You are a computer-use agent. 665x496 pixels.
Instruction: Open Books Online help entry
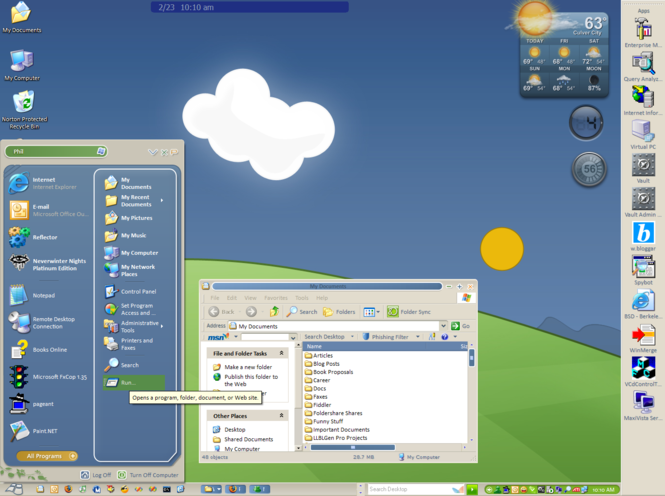[x=38, y=350]
